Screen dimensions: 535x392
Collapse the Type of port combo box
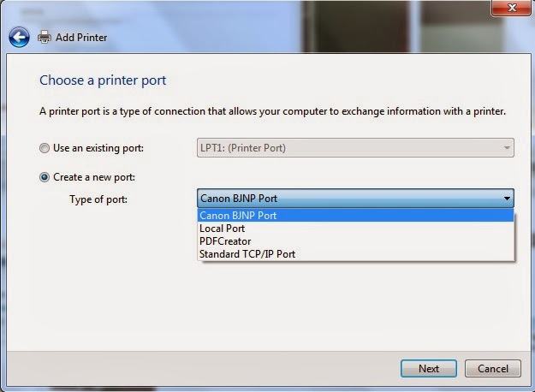tap(355, 199)
